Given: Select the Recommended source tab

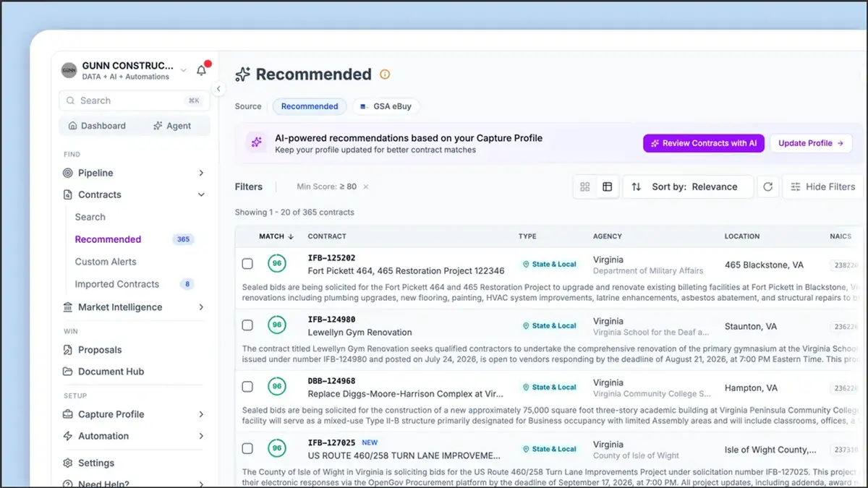Looking at the screenshot, I should [x=310, y=106].
